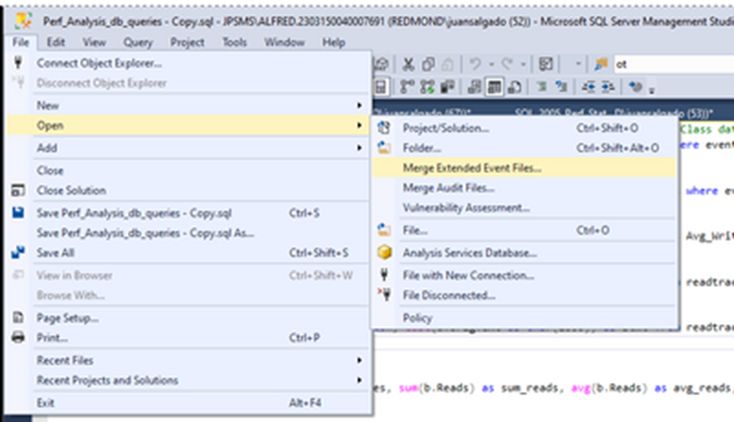
Task: Click the Project/Solution submenu icon
Action: tap(384, 127)
